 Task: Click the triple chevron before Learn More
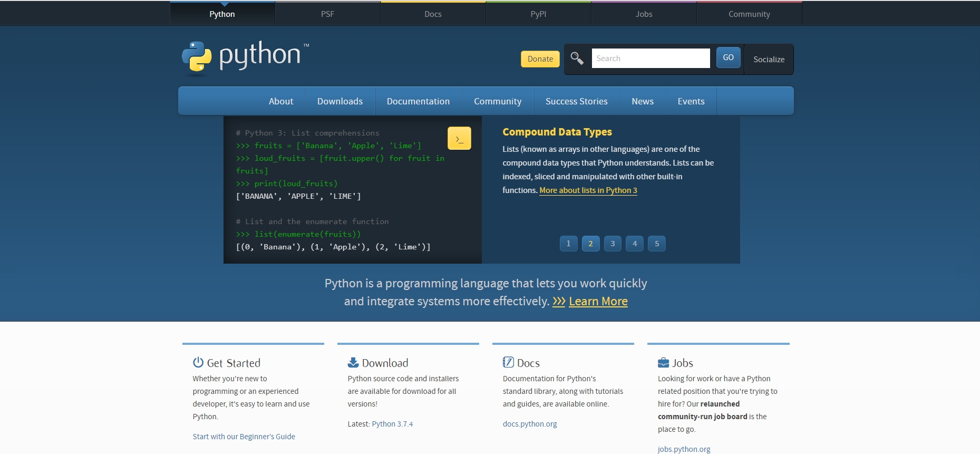[559, 302]
